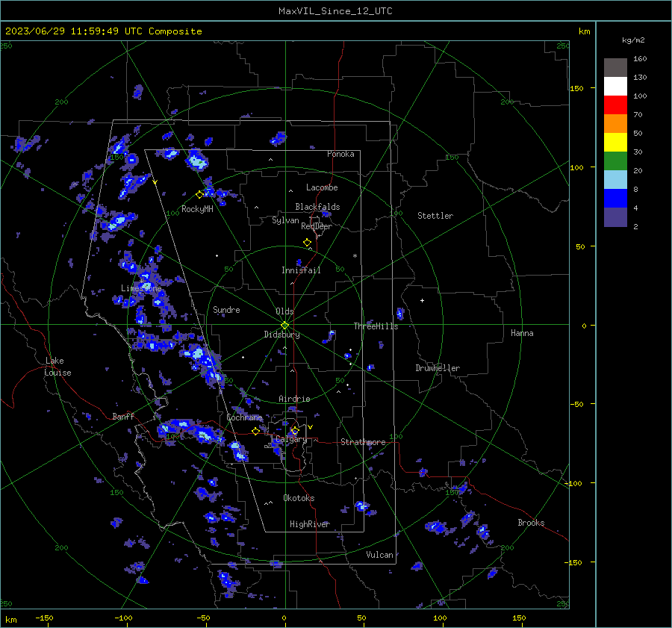This screenshot has width=672, height=628.
Task: Click the 2023/06/29 11:59:49 UTC Composite timestamp
Action: click(104, 31)
